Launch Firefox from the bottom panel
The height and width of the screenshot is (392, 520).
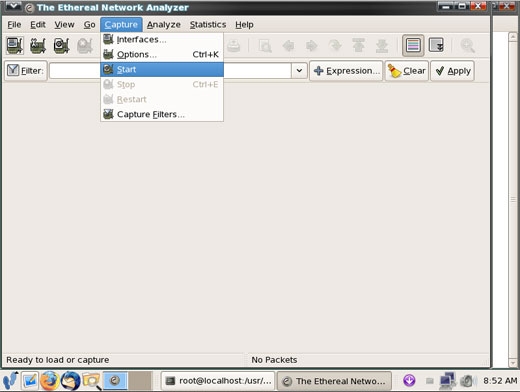49,380
